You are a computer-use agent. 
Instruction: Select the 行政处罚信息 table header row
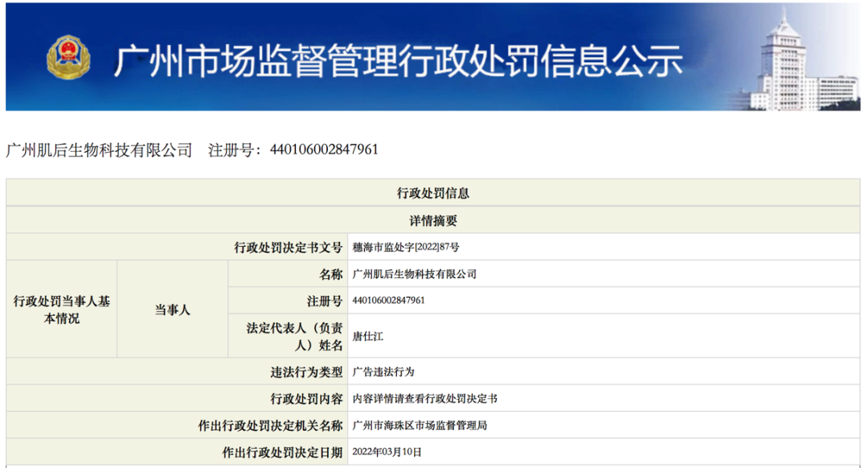coord(432,193)
